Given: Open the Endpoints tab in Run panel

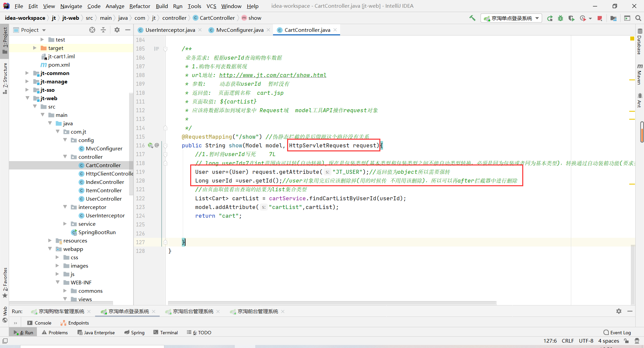Looking at the screenshot, I should pos(74,323).
